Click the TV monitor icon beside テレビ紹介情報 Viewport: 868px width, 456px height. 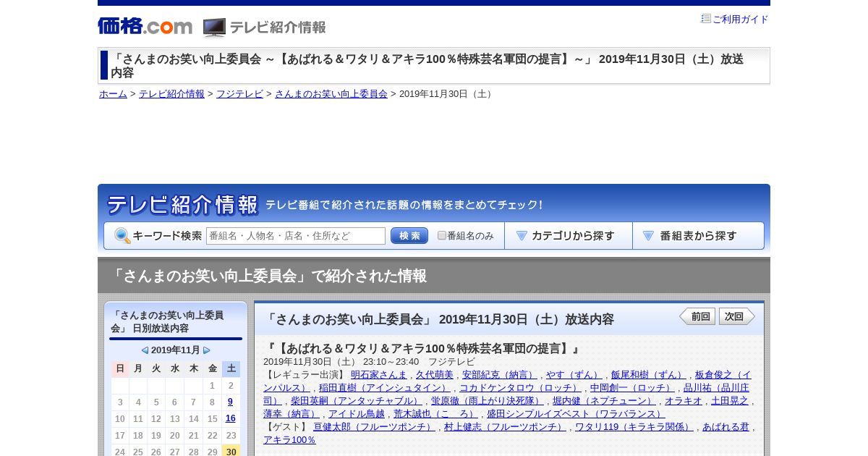[214, 28]
